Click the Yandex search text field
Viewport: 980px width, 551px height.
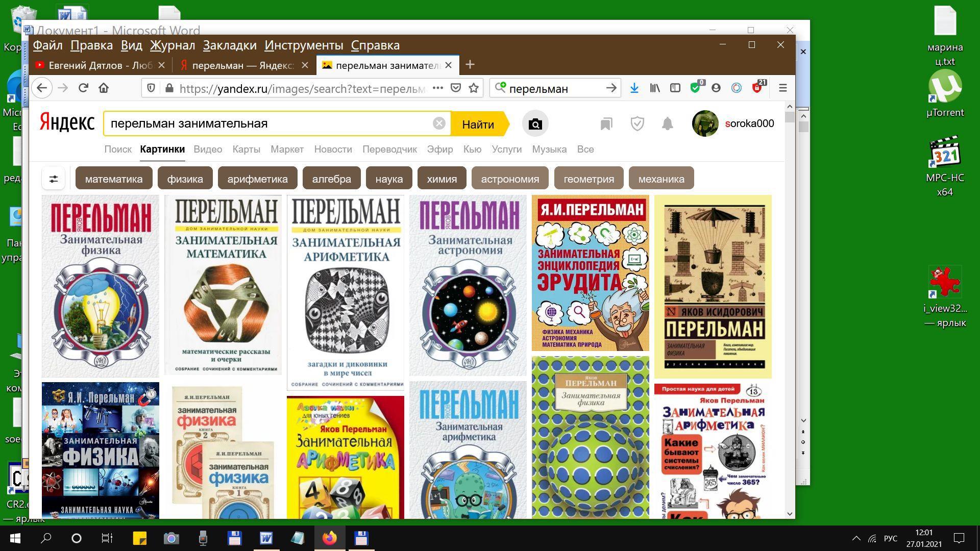(265, 124)
